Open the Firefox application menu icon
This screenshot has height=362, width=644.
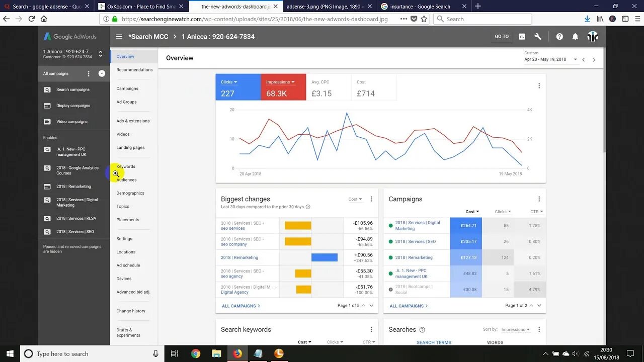pyautogui.click(x=637, y=19)
